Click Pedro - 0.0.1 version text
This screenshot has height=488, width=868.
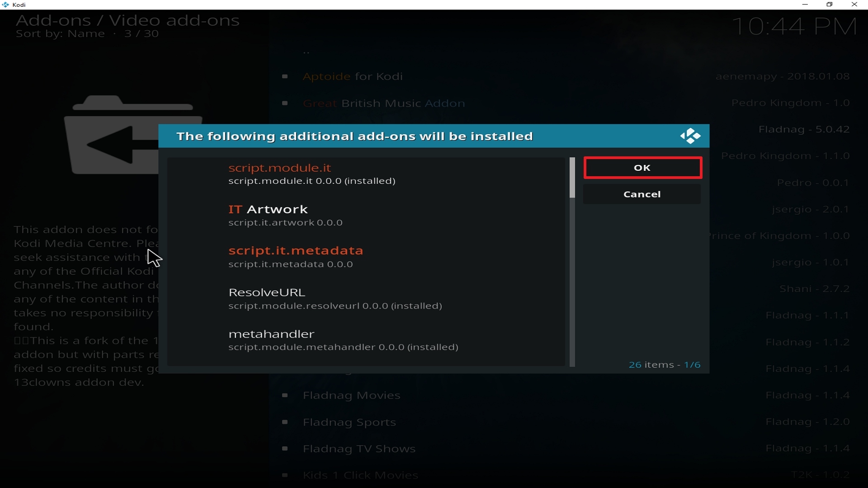point(814,183)
